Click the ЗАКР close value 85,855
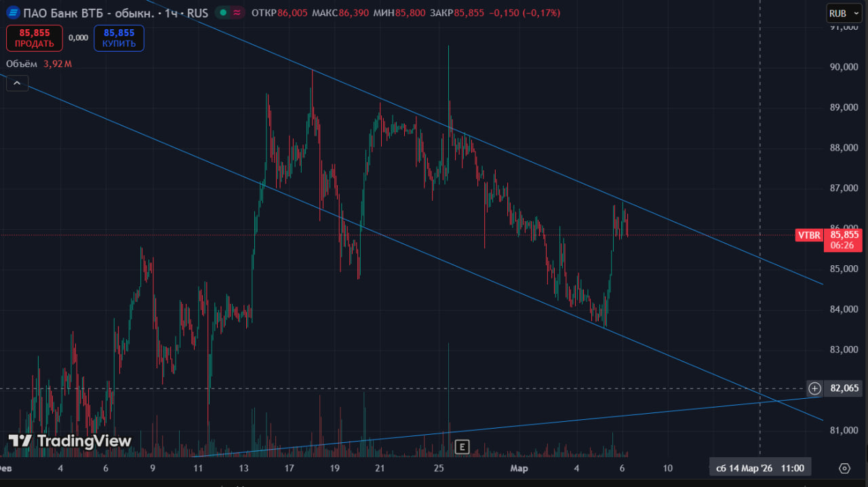Image resolution: width=868 pixels, height=487 pixels. click(469, 13)
